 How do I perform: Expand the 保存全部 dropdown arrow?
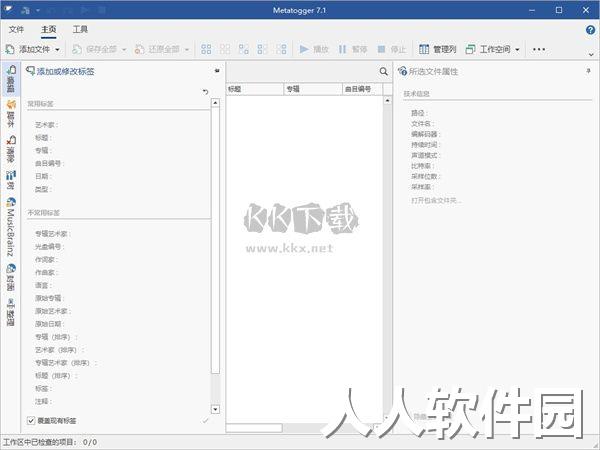(124, 50)
